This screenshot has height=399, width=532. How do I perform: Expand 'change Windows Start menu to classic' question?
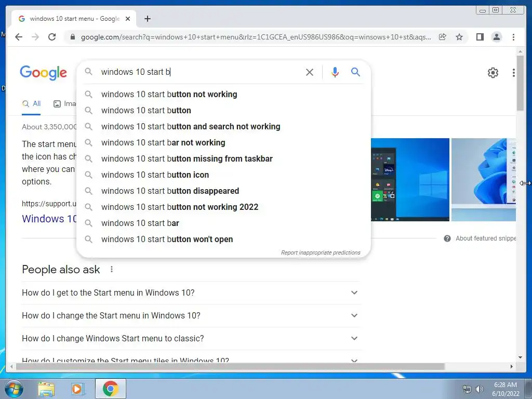[x=190, y=338]
